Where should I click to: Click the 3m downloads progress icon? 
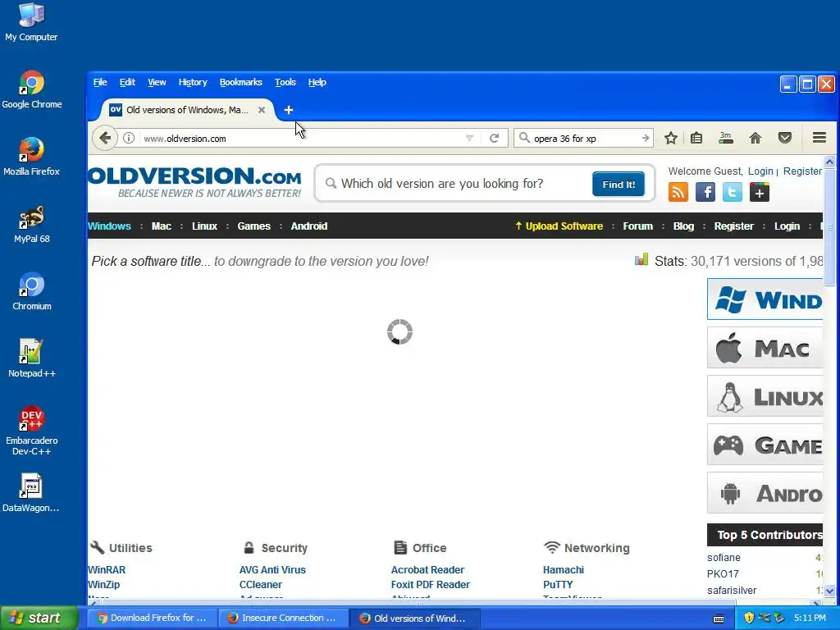(725, 138)
